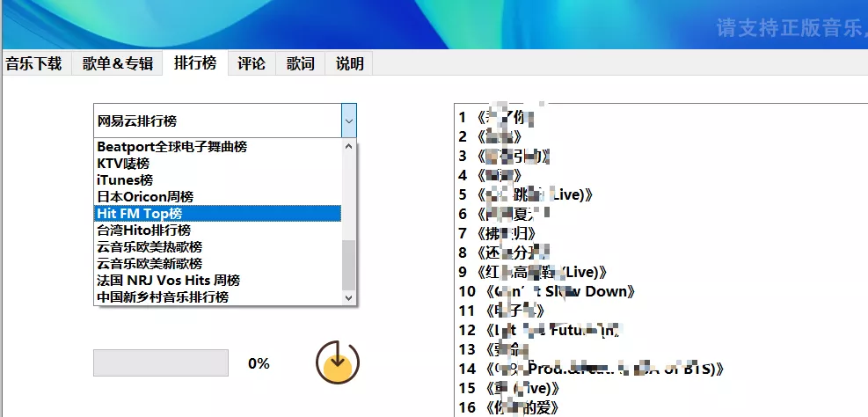This screenshot has width=868, height=417.
Task: Pick 法国 NRJ Vos Hits 周榜
Action: (x=217, y=281)
